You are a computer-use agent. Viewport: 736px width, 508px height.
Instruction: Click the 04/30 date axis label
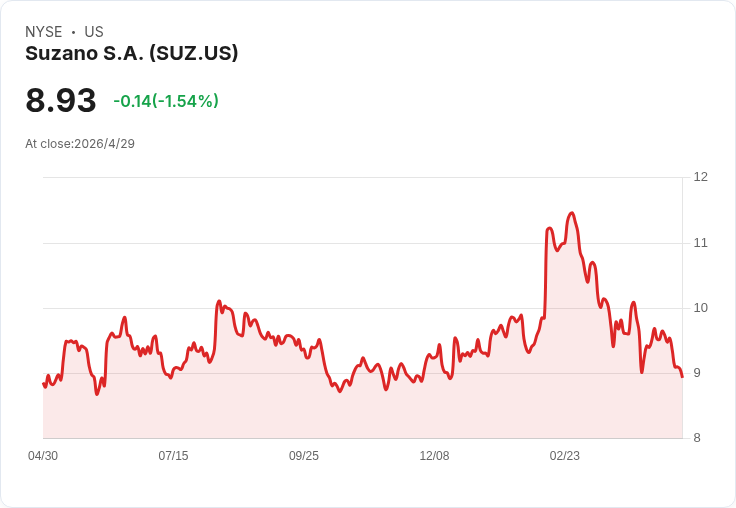click(x=43, y=456)
